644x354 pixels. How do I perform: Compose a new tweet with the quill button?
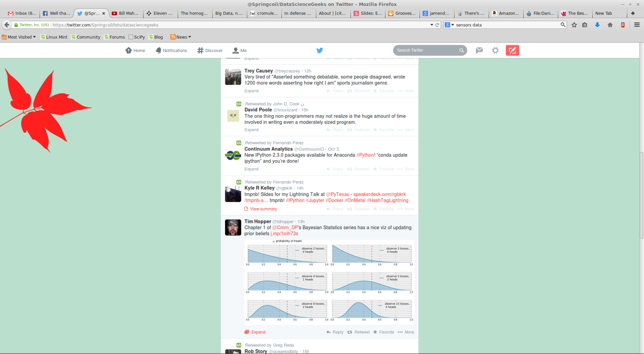coord(512,50)
